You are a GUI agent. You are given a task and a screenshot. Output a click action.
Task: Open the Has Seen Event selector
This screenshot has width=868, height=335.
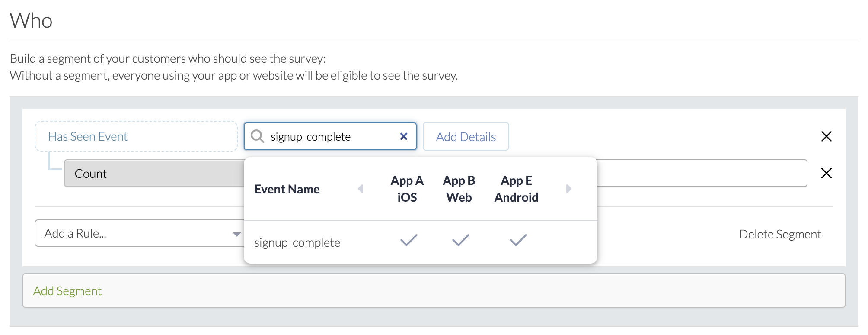136,136
